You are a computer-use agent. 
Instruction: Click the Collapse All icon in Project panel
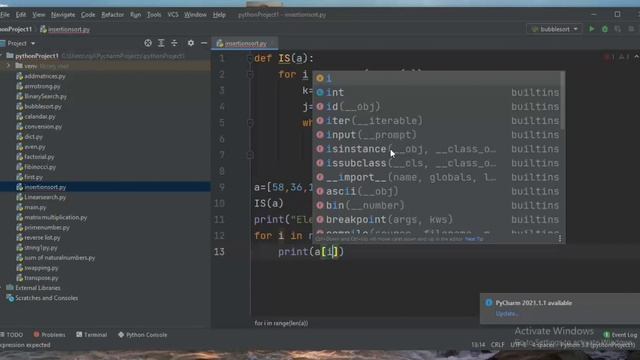(174, 43)
